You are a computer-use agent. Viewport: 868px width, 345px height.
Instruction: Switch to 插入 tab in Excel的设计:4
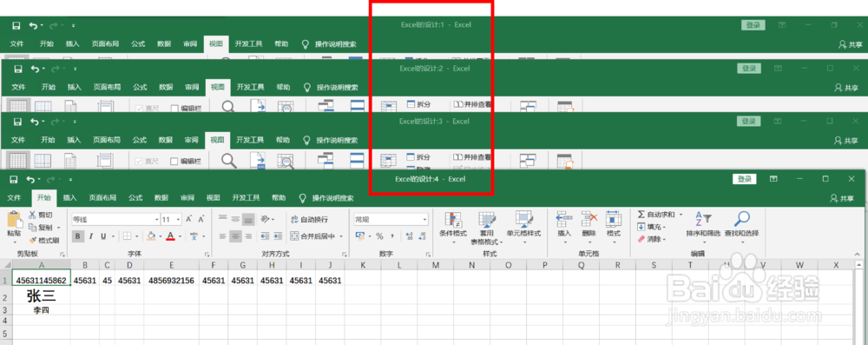pyautogui.click(x=69, y=198)
